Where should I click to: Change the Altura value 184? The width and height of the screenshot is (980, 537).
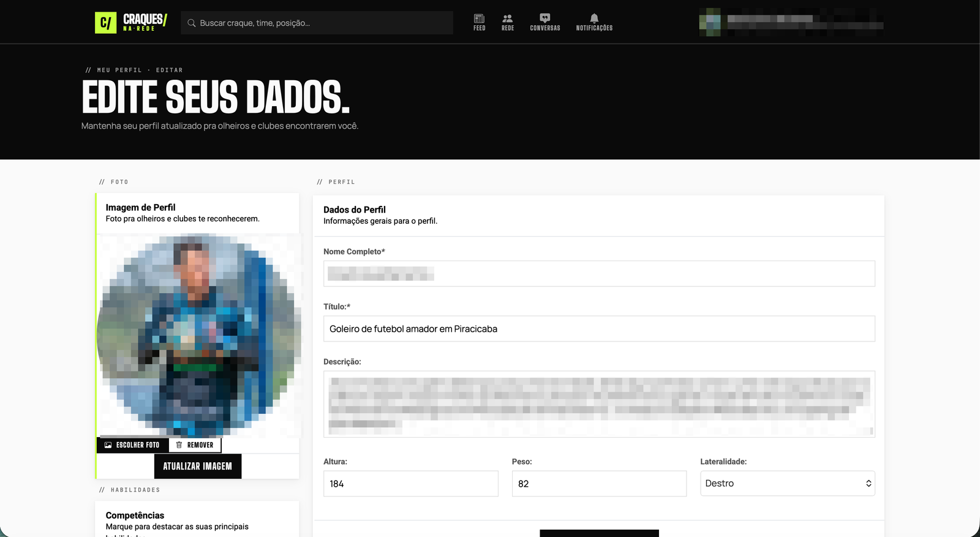coord(410,484)
